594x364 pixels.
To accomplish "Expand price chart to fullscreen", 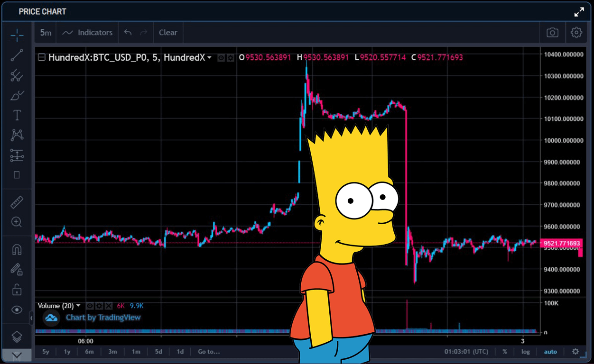I will click(579, 12).
